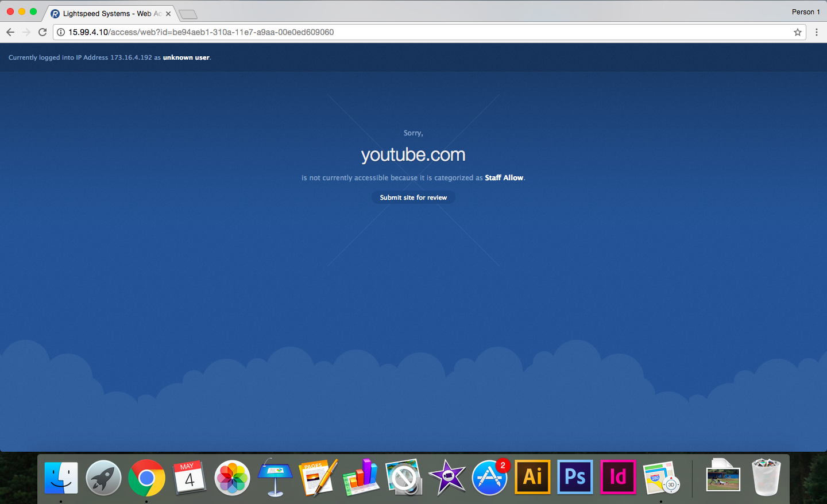Click the youtube.com heading text
This screenshot has width=827, height=504.
(413, 154)
